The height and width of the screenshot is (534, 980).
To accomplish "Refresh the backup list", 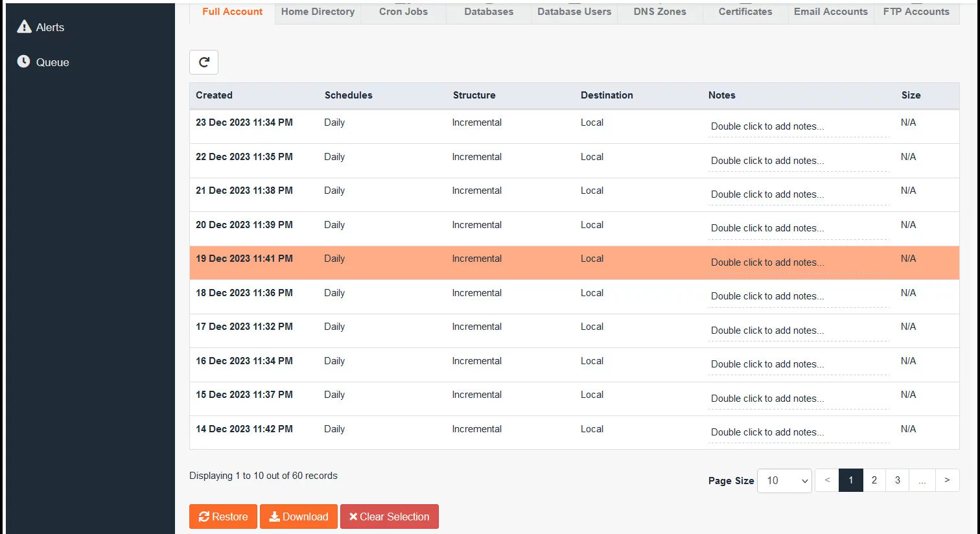I will 204,62.
